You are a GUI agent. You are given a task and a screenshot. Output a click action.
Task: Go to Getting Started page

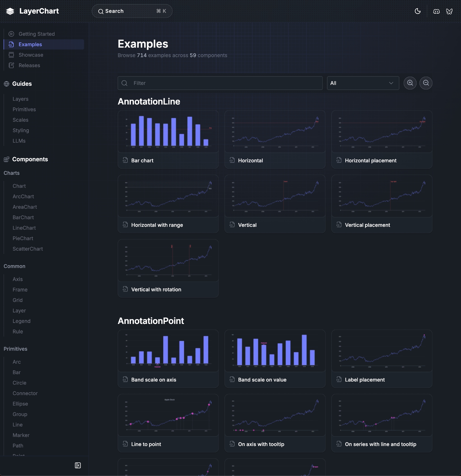tap(36, 34)
